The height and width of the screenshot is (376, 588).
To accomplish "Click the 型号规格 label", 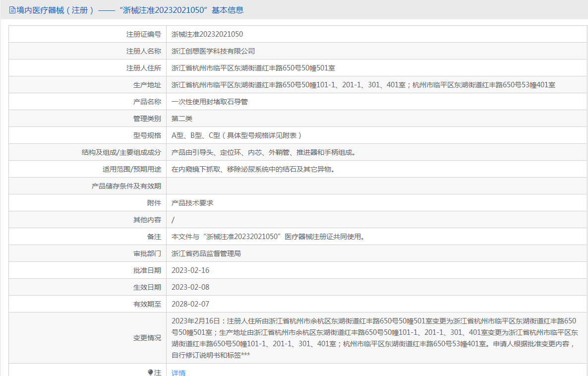I will click(147, 135).
